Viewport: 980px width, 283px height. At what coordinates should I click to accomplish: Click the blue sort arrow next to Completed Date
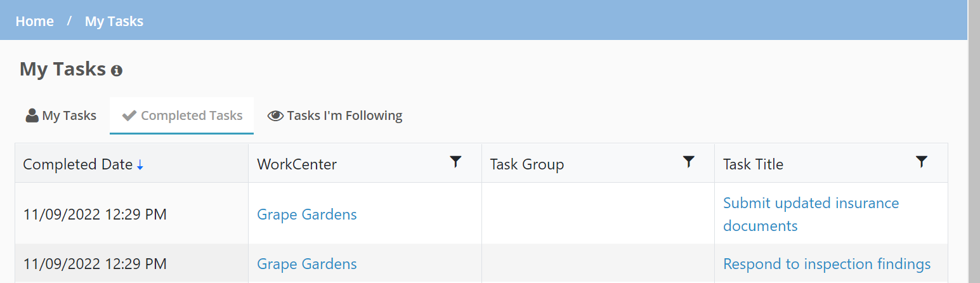140,165
